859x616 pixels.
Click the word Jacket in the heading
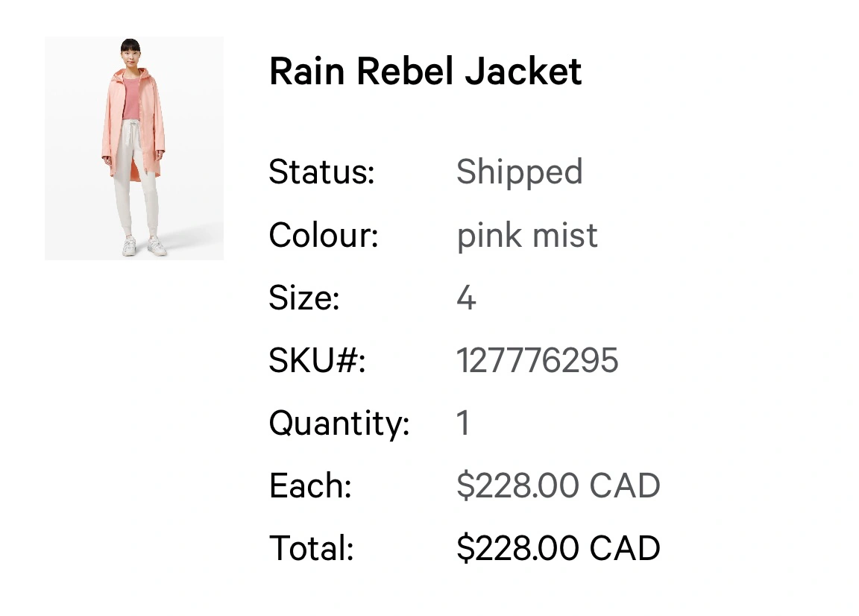[x=523, y=72]
